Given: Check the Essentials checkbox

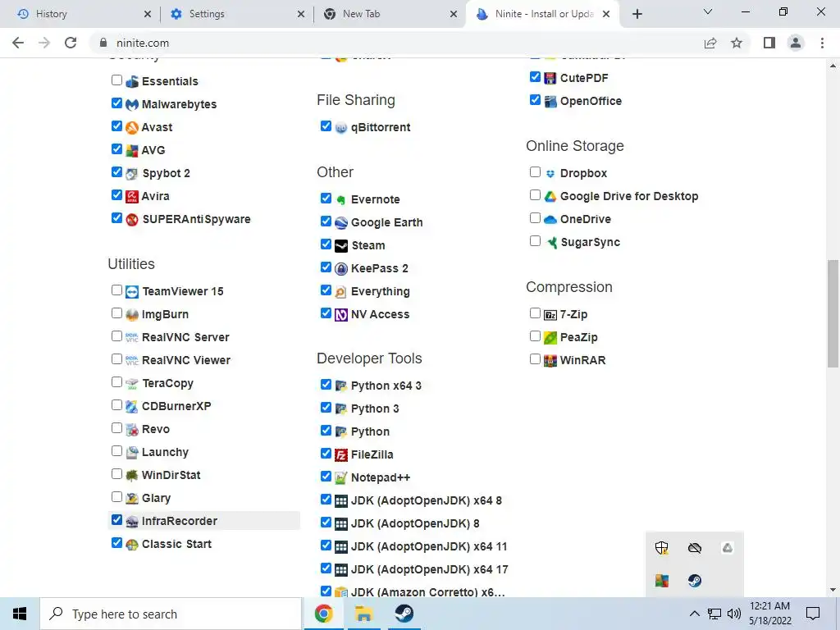Looking at the screenshot, I should pos(116,80).
